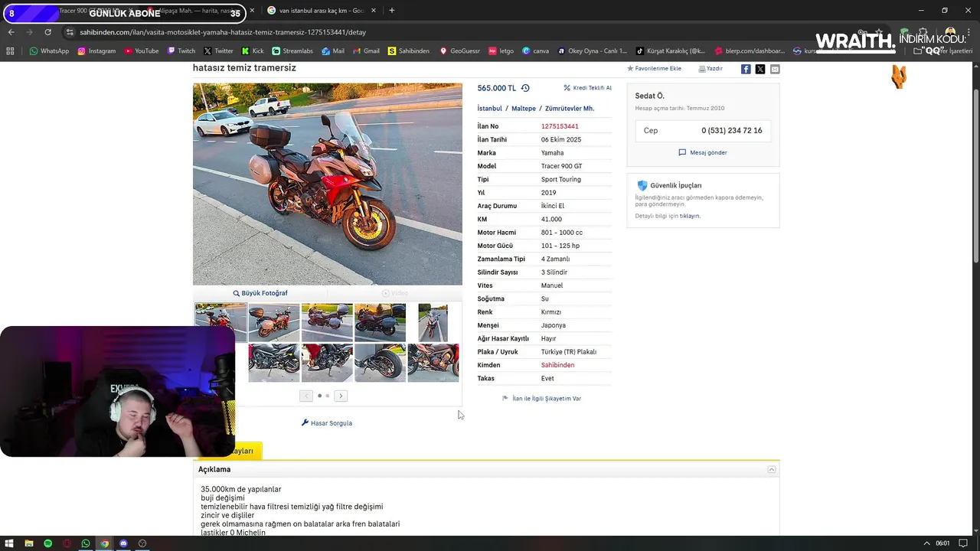Open the Streamlabs bookmark

pos(292,51)
